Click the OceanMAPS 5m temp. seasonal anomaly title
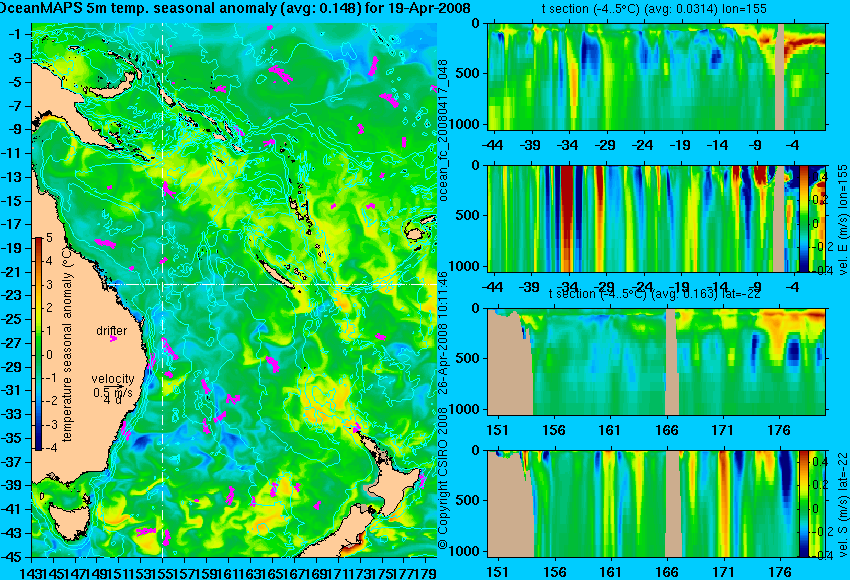The image size is (850, 580). (x=235, y=9)
